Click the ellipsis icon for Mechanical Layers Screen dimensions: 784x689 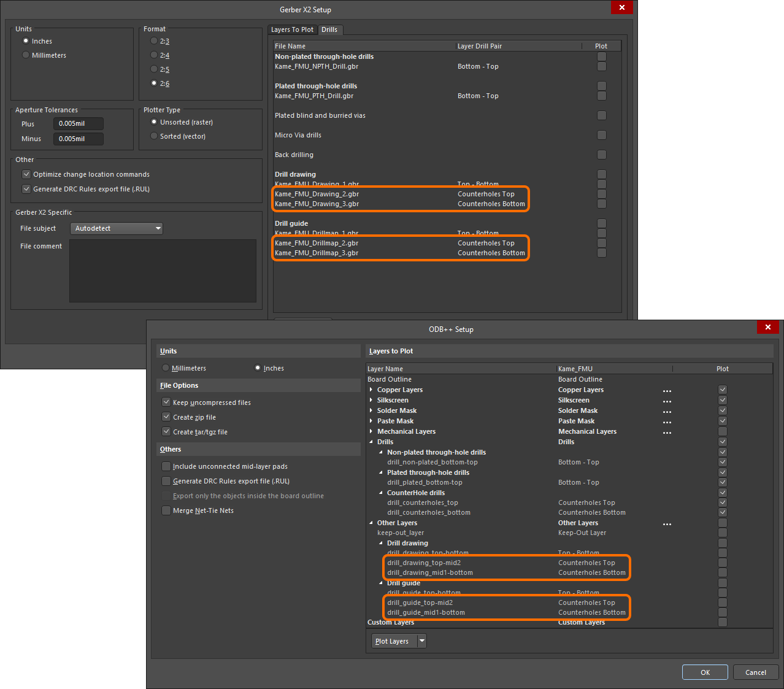(667, 433)
